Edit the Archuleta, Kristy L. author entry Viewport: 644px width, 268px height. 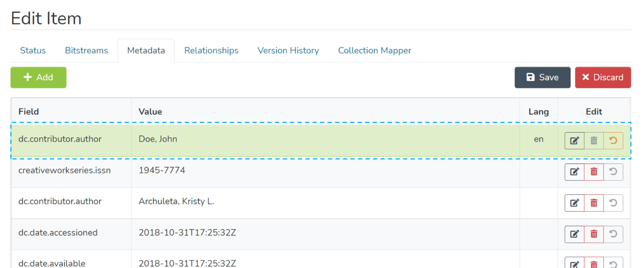click(x=574, y=203)
